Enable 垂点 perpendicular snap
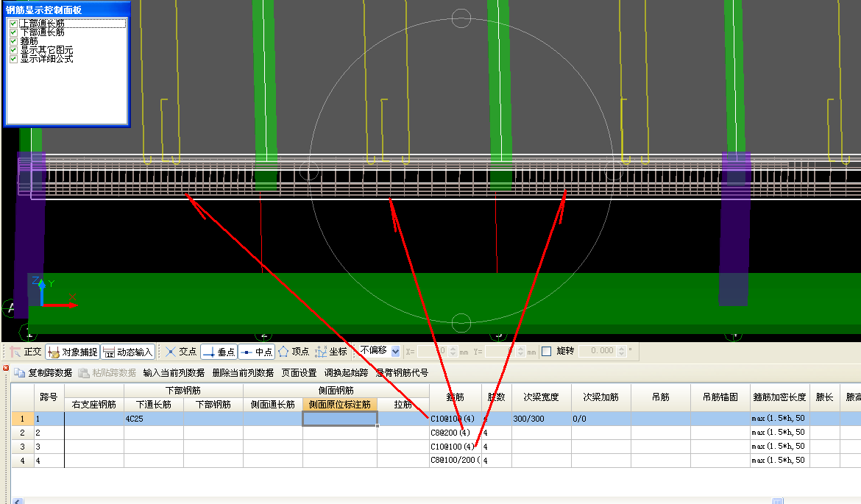 pyautogui.click(x=219, y=352)
